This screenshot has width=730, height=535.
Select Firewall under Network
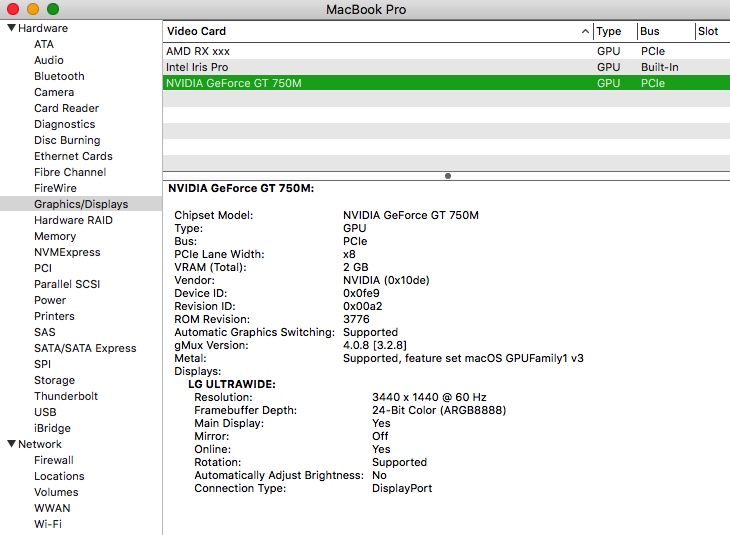pyautogui.click(x=54, y=460)
